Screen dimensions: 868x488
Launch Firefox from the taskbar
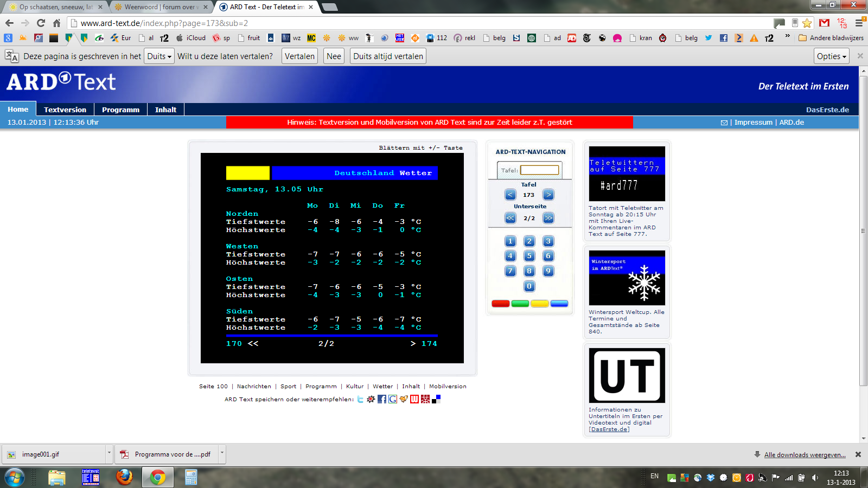[x=124, y=477]
